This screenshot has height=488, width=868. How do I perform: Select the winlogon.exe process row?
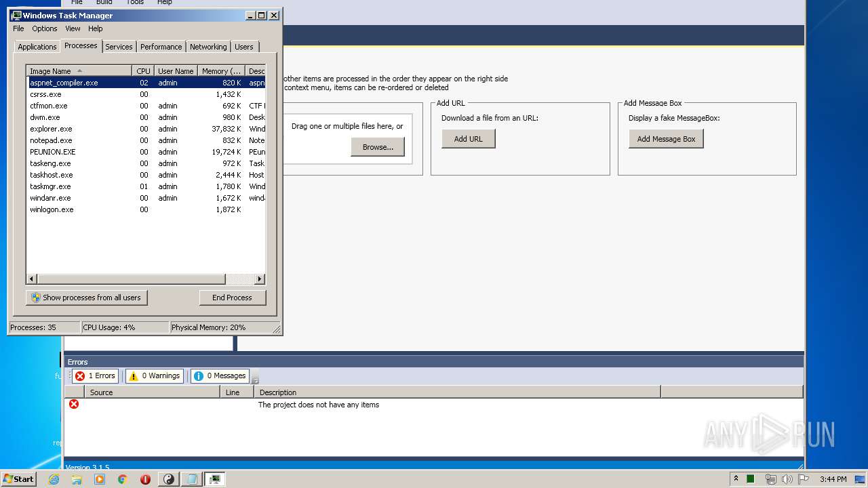pyautogui.click(x=146, y=209)
